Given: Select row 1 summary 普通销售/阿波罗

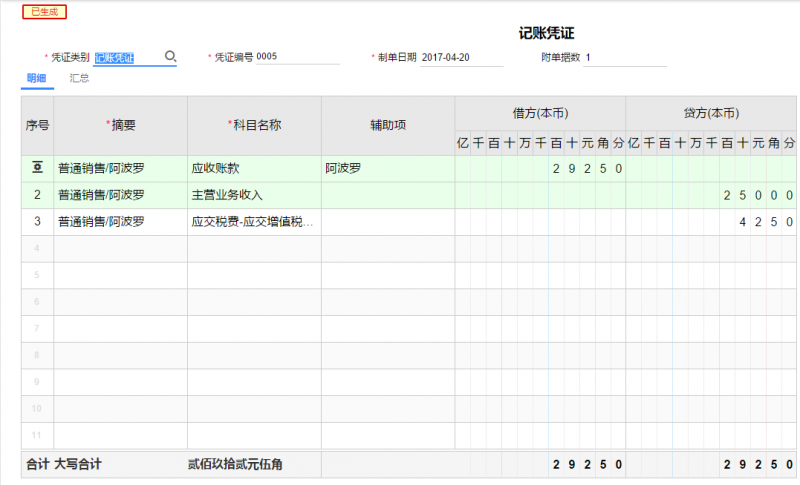Looking at the screenshot, I should tap(120, 169).
